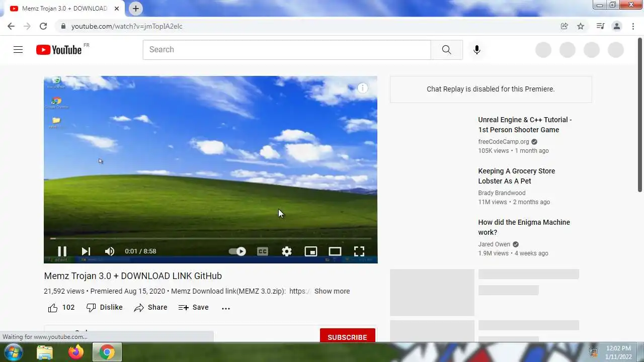The height and width of the screenshot is (362, 644).
Task: Open browser media control button
Action: point(600,26)
